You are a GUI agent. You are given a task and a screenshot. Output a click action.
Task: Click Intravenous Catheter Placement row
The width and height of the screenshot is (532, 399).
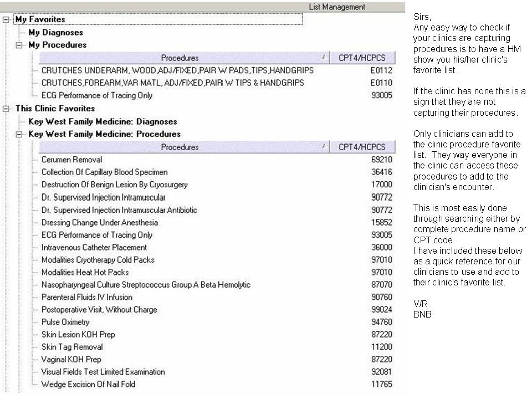[94, 247]
